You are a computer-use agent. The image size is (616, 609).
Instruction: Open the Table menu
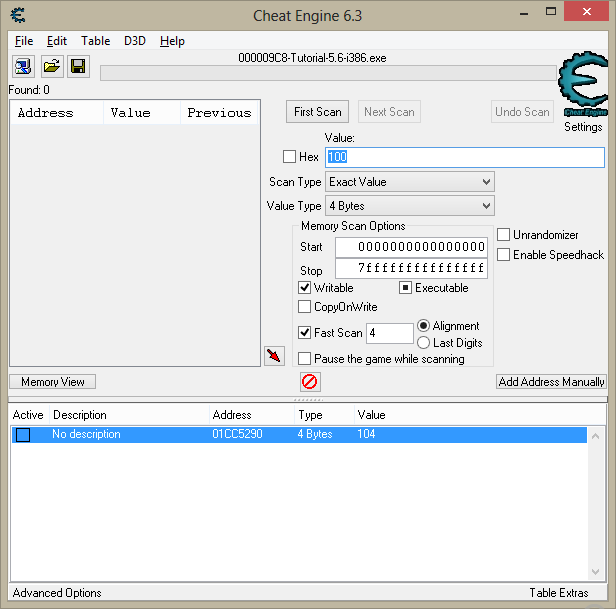95,41
